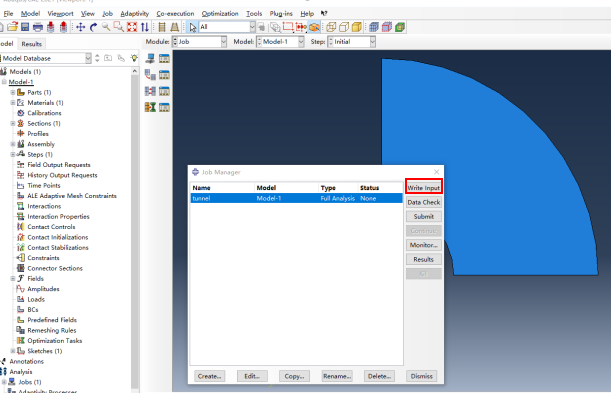The height and width of the screenshot is (393, 611).
Task: Click the Create Job icon in toolbox
Action: [150, 58]
